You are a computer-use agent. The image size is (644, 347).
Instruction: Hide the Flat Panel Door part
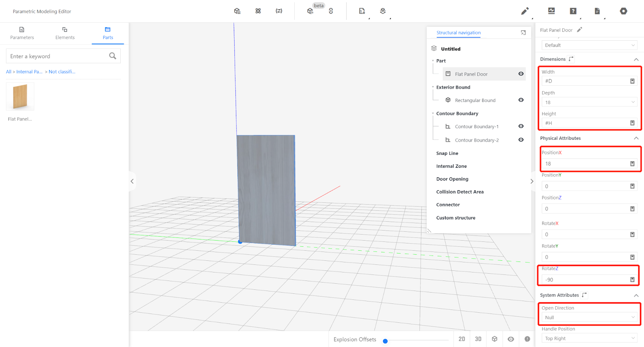521,74
